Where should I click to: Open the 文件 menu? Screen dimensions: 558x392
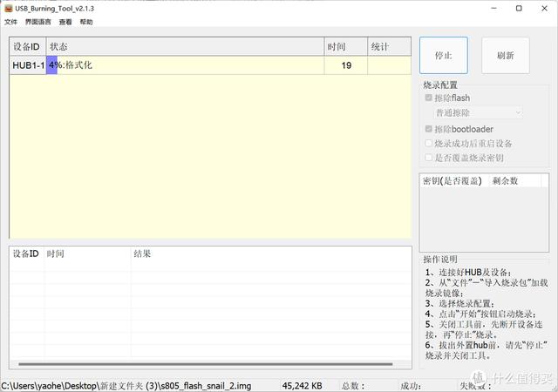[x=10, y=22]
